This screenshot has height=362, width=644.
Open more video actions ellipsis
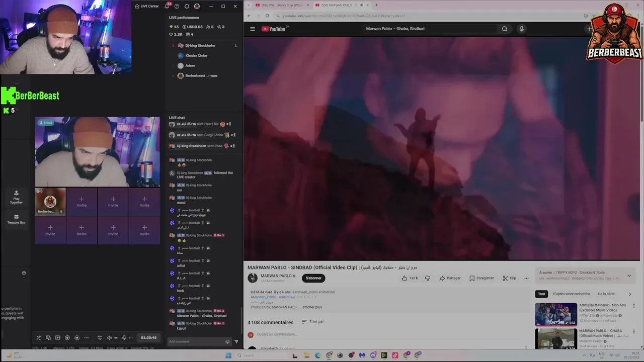[x=526, y=278]
